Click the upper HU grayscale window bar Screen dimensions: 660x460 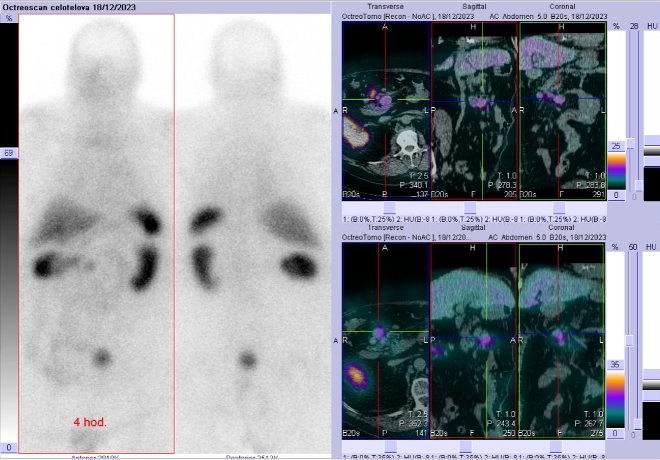(652, 151)
